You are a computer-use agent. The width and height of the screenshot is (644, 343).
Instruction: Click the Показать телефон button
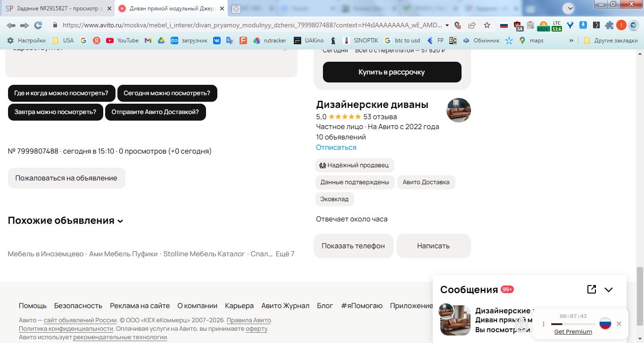click(x=353, y=246)
